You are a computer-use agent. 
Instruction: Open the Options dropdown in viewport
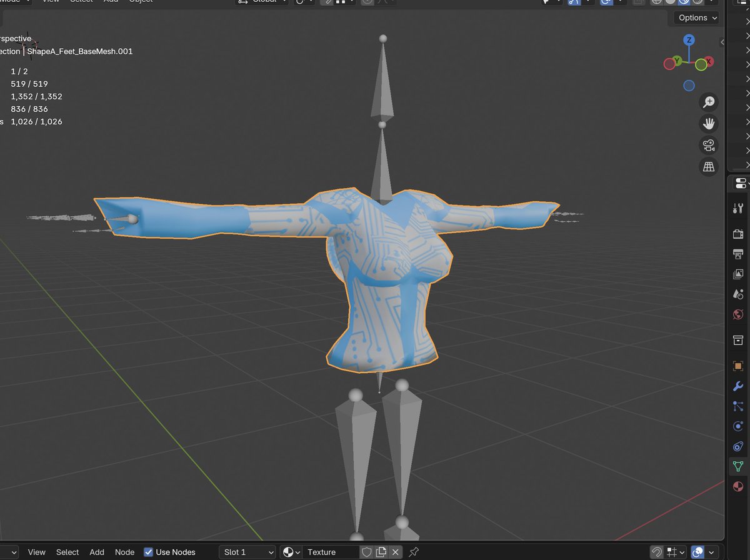click(697, 17)
